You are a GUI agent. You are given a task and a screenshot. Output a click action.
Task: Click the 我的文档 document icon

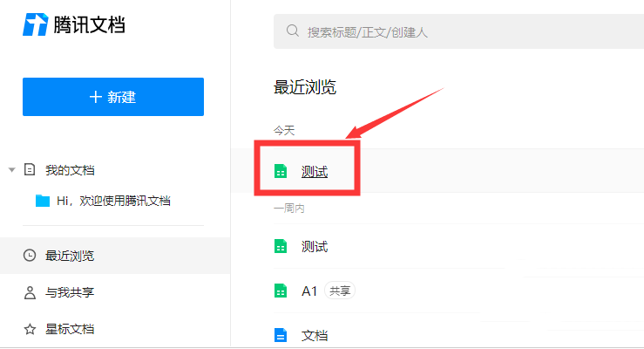(x=30, y=169)
